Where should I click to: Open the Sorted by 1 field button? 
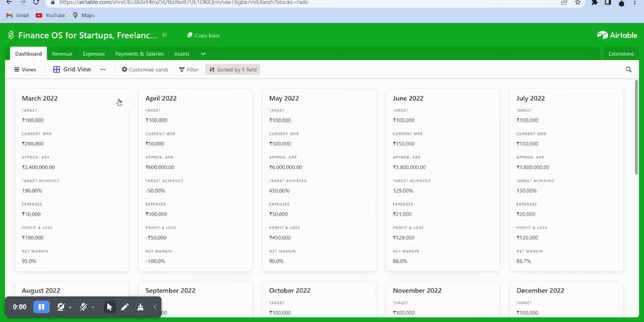(233, 70)
